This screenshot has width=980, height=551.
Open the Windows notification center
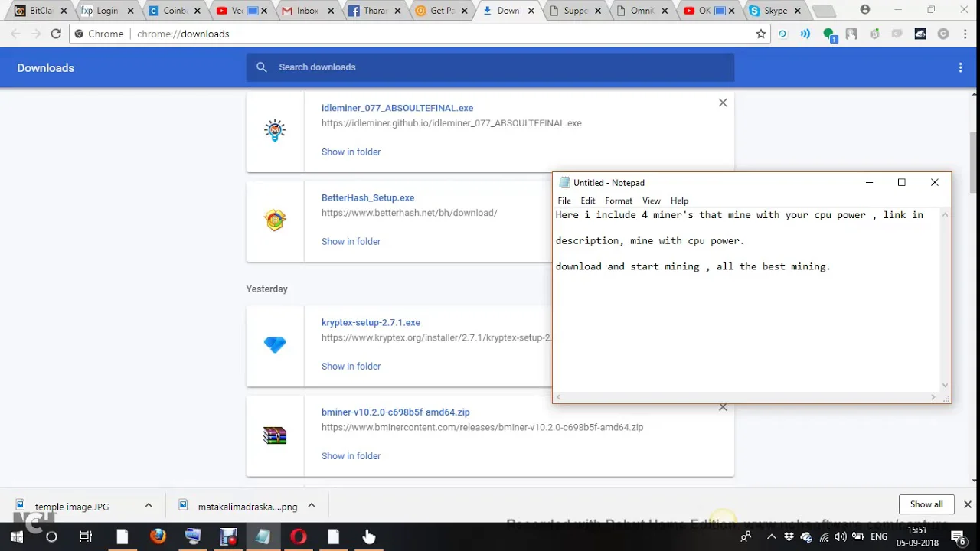tap(959, 537)
